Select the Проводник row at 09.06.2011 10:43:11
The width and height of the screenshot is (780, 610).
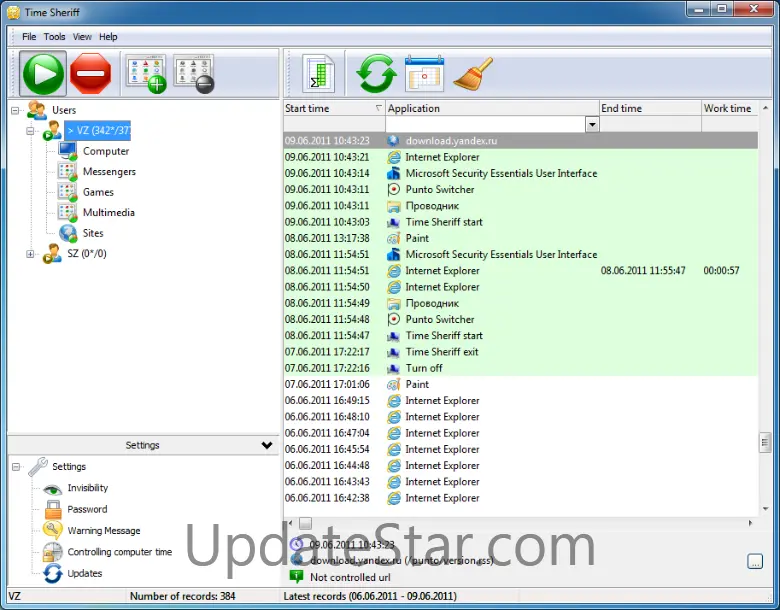tap(521, 206)
